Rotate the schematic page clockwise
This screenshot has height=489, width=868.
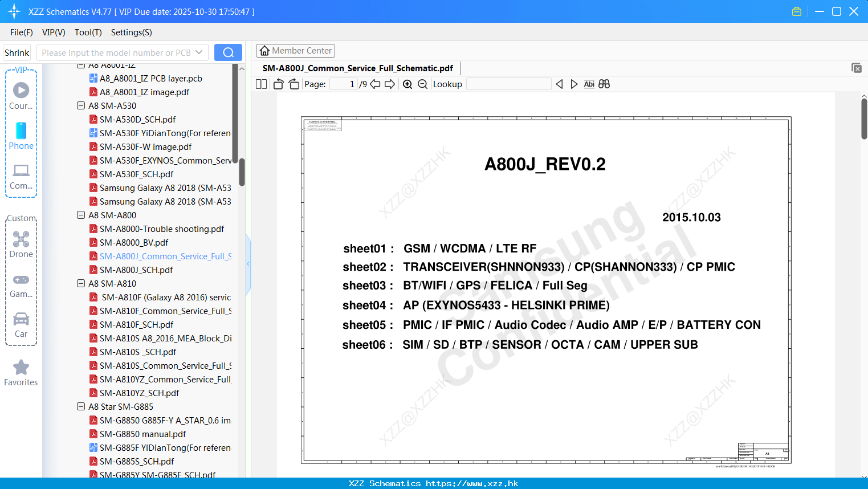click(x=293, y=83)
